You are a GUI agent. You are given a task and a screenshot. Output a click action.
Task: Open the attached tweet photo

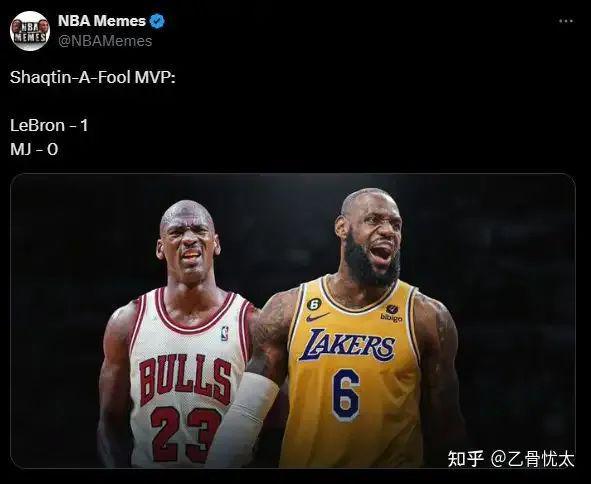point(293,321)
